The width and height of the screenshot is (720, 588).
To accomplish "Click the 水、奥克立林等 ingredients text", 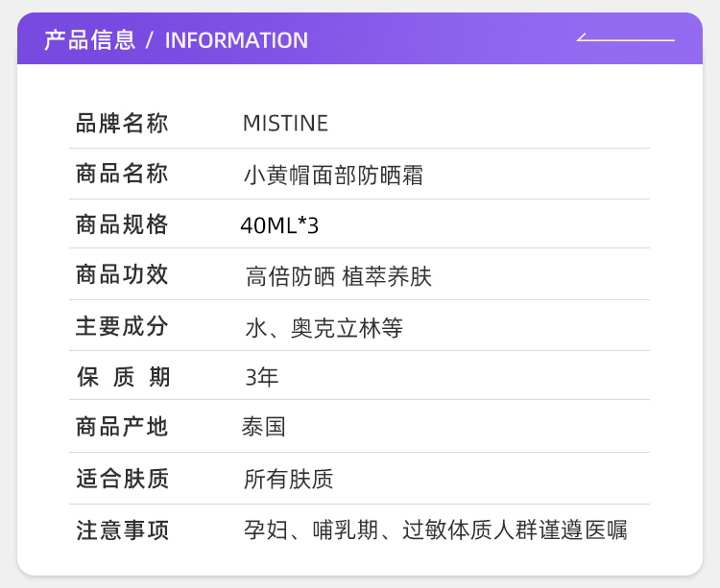I will (x=324, y=328).
